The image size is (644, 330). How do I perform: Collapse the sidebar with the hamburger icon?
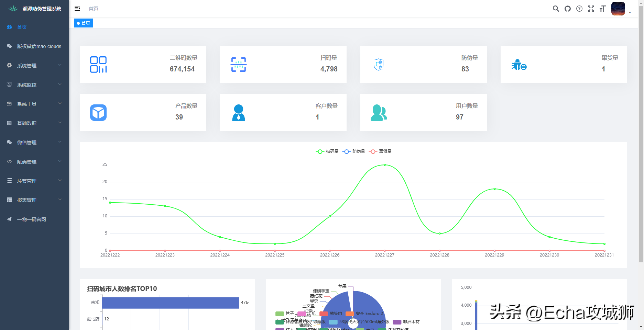(x=77, y=8)
